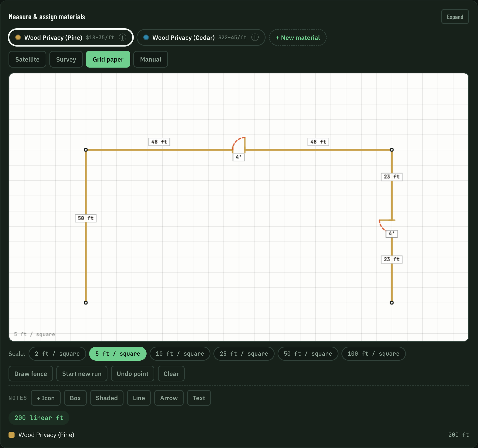Click the upper 23 ft segment label
478x448 pixels.
pyautogui.click(x=392, y=177)
